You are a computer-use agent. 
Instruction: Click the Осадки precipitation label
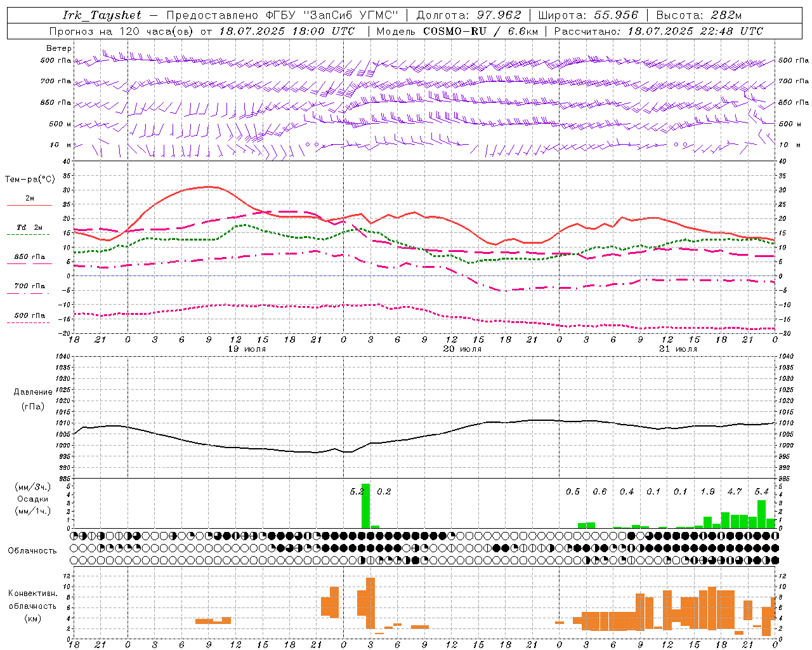point(33,499)
